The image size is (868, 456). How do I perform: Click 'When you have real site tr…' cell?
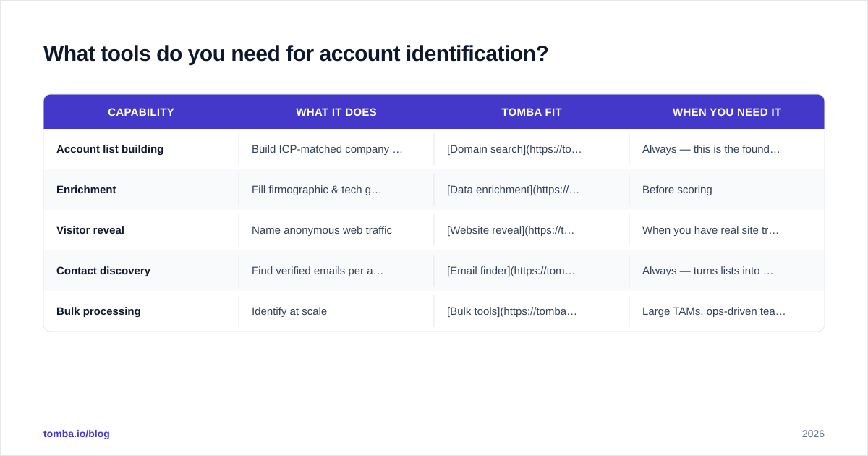727,230
